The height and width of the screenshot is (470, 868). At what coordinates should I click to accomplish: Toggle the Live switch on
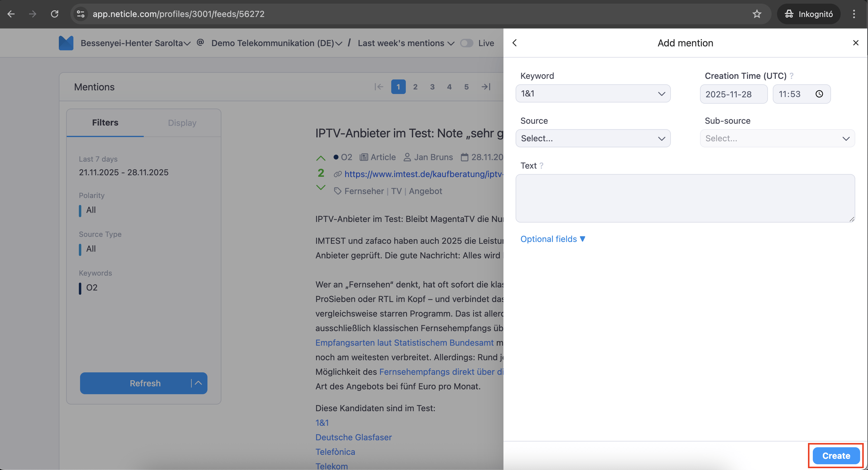467,43
